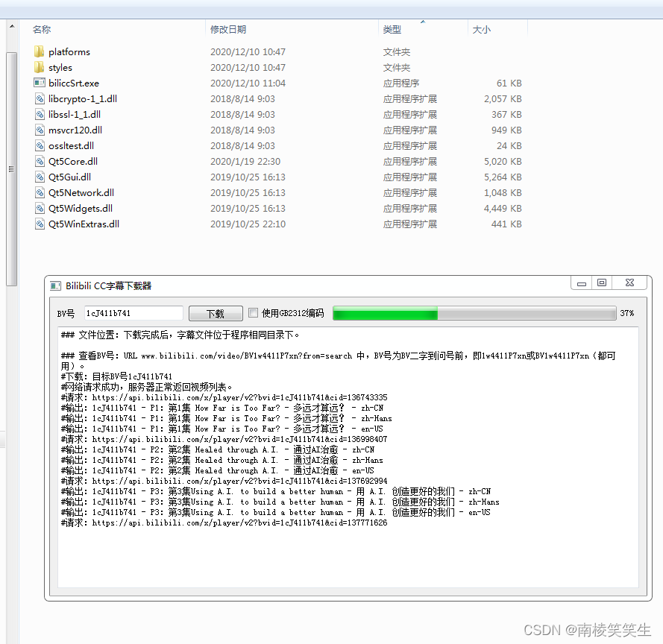The image size is (663, 644).
Task: Select the Qt5Network.dll file name
Action: (x=81, y=192)
